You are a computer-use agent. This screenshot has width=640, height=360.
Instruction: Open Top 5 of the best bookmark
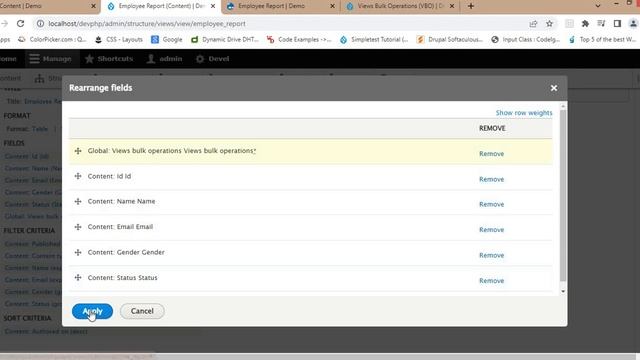[602, 40]
